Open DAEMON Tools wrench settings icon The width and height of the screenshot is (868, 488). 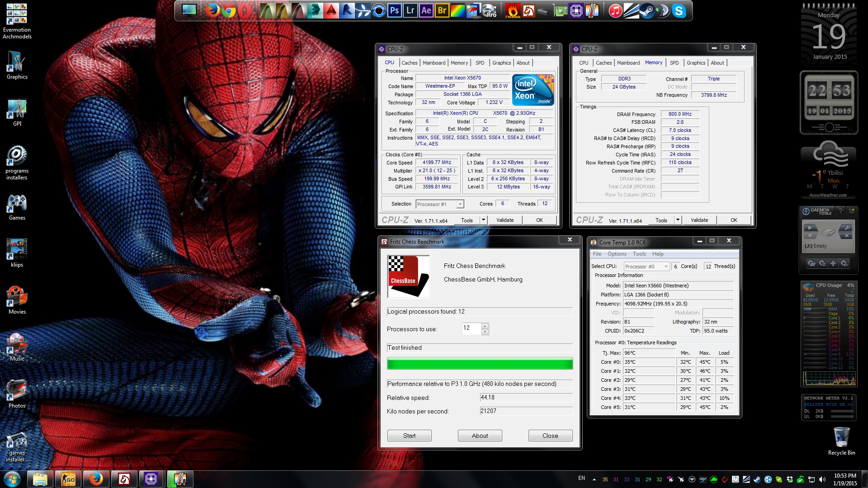point(848,228)
